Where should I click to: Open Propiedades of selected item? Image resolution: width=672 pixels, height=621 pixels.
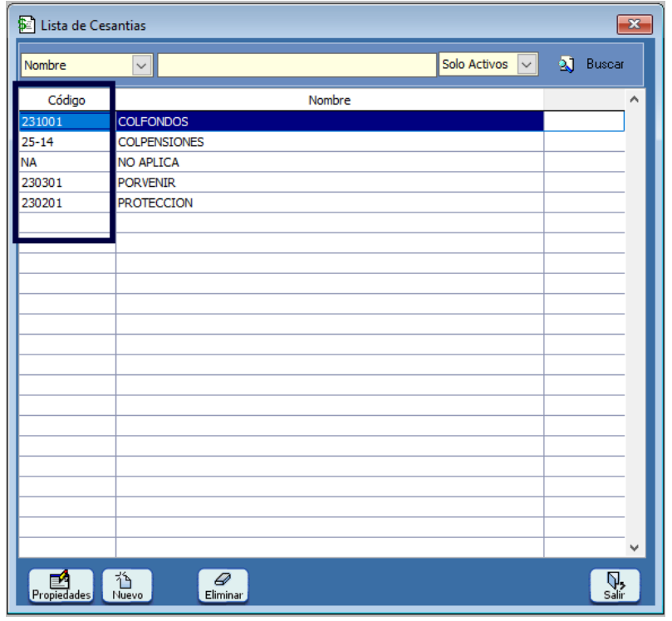point(61,586)
